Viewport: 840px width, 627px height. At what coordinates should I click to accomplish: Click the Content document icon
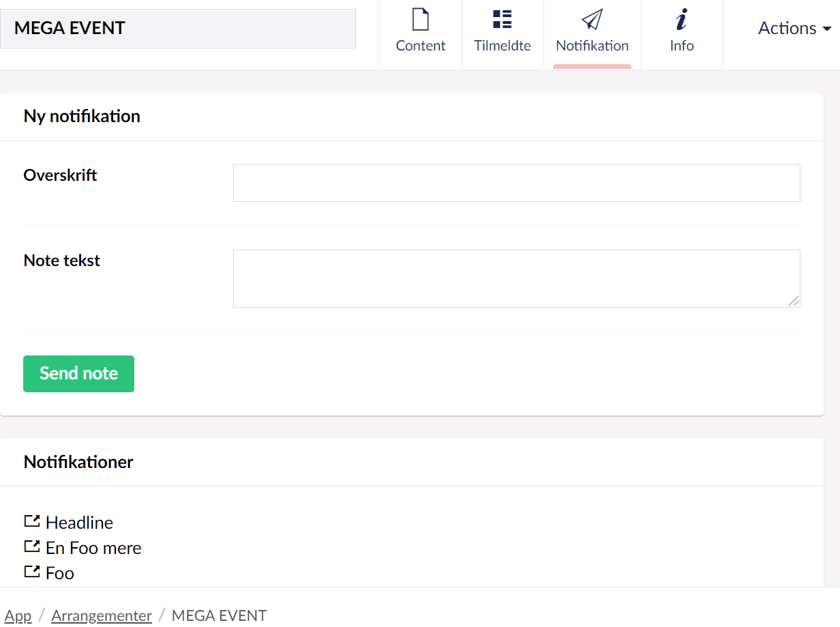(x=421, y=20)
